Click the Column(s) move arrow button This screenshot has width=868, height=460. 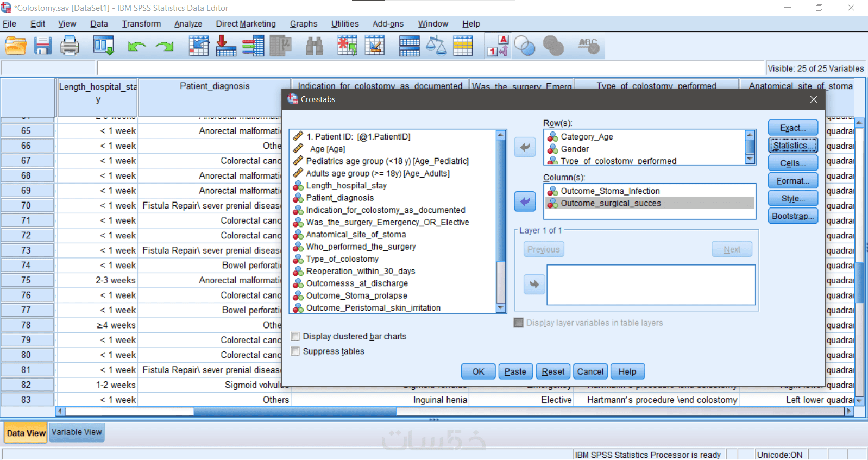coord(525,201)
